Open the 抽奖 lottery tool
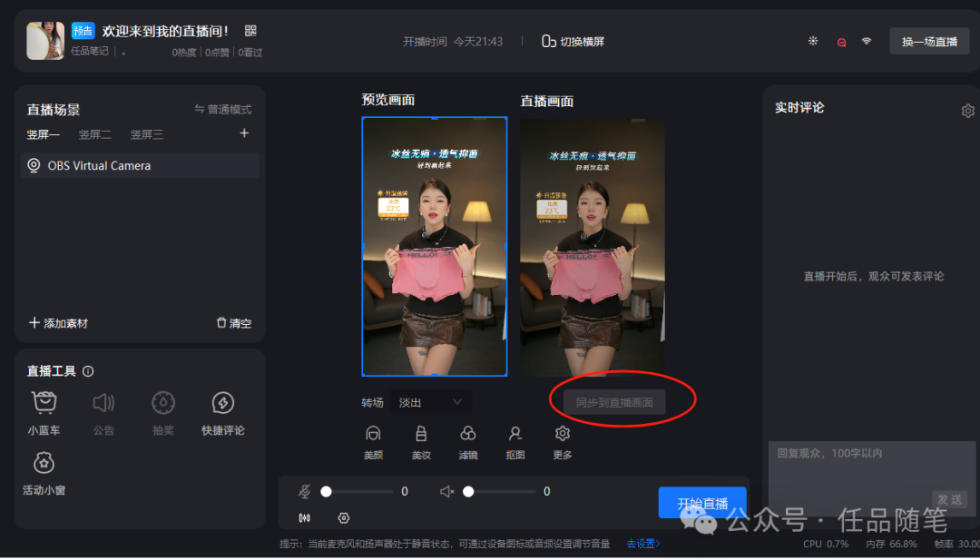 (x=163, y=411)
